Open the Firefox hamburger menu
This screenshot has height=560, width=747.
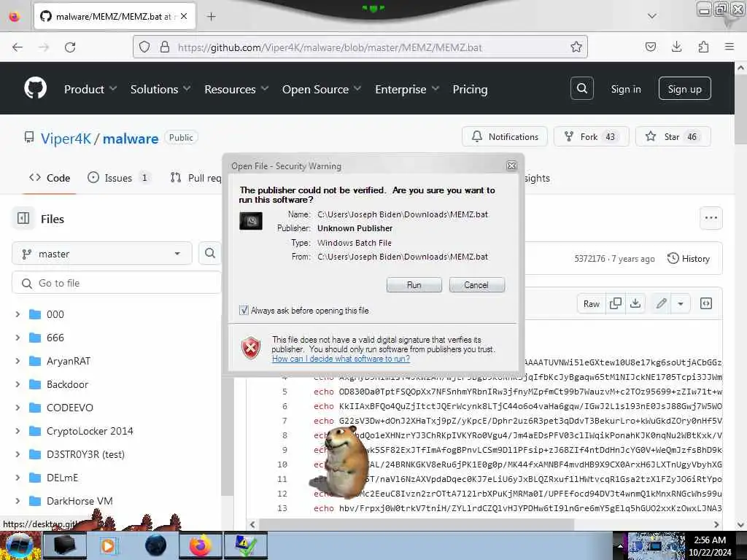pos(729,47)
